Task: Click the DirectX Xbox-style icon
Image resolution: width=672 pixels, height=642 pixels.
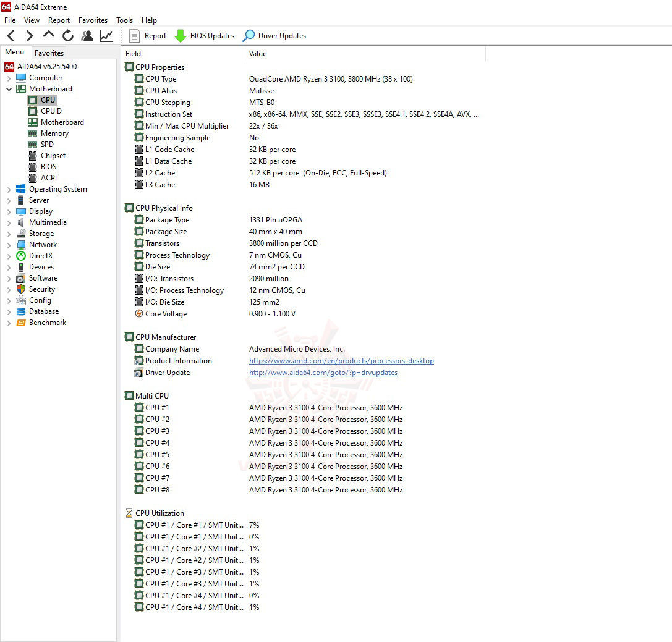Action: click(21, 256)
